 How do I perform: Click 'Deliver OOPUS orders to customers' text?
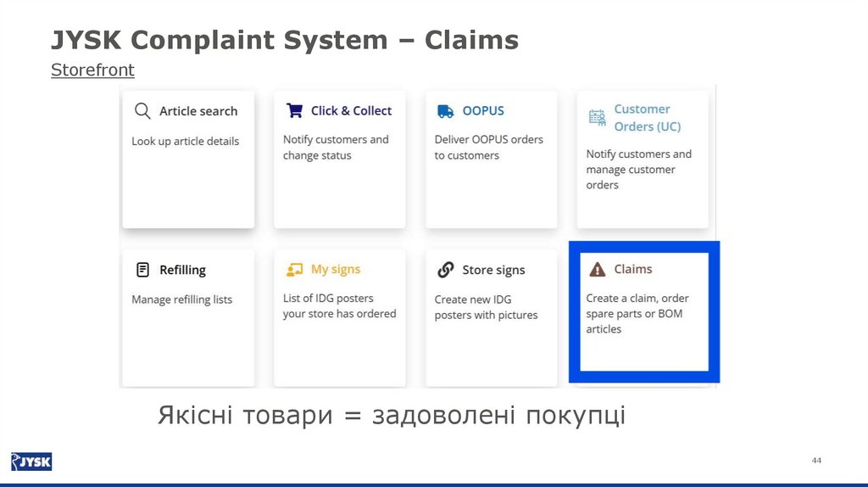pyautogui.click(x=489, y=148)
